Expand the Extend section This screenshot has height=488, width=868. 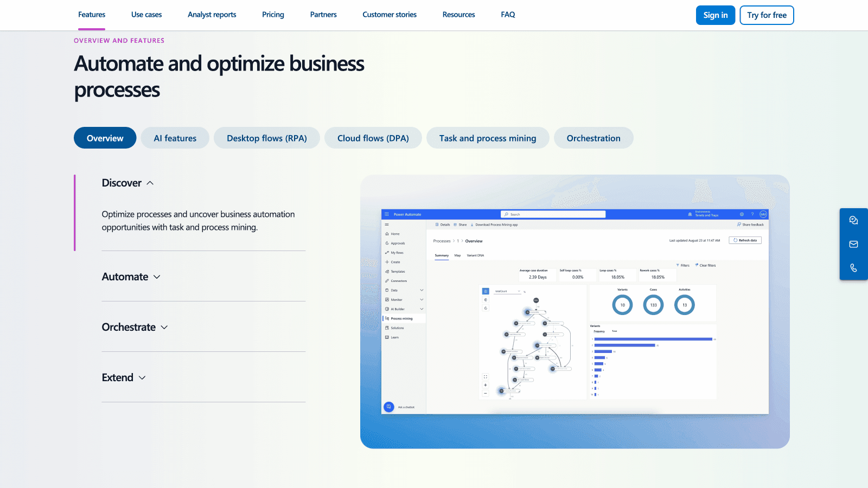124,378
